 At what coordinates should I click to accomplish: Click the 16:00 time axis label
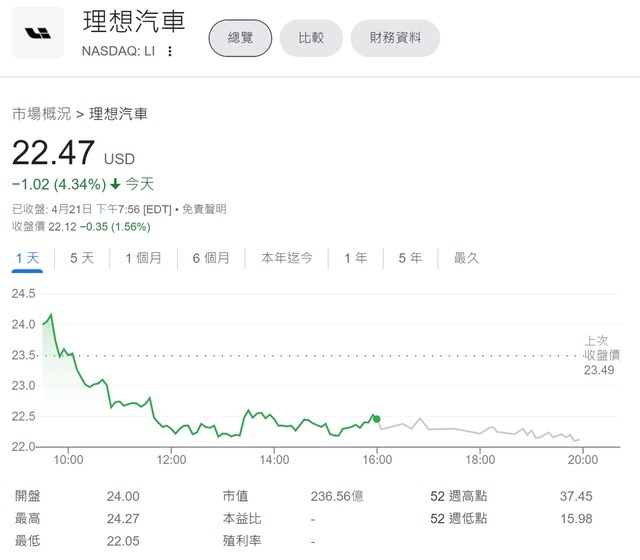[x=377, y=460]
